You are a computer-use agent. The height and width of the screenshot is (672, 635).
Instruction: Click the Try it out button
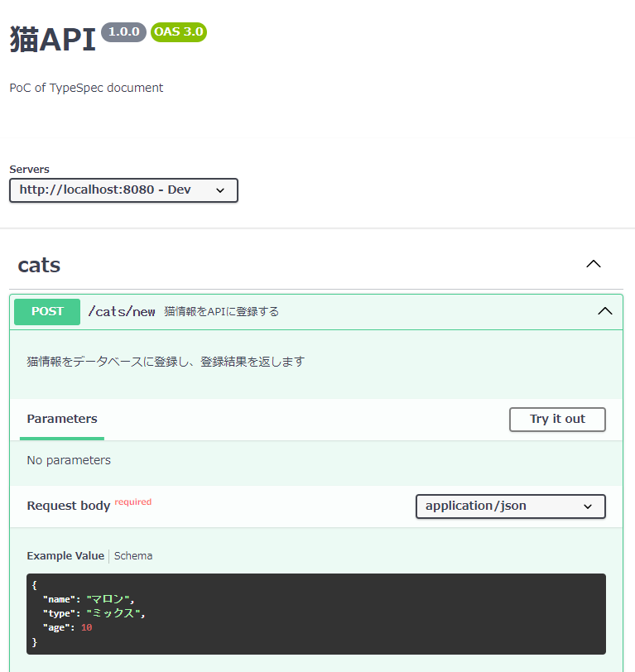coord(557,419)
